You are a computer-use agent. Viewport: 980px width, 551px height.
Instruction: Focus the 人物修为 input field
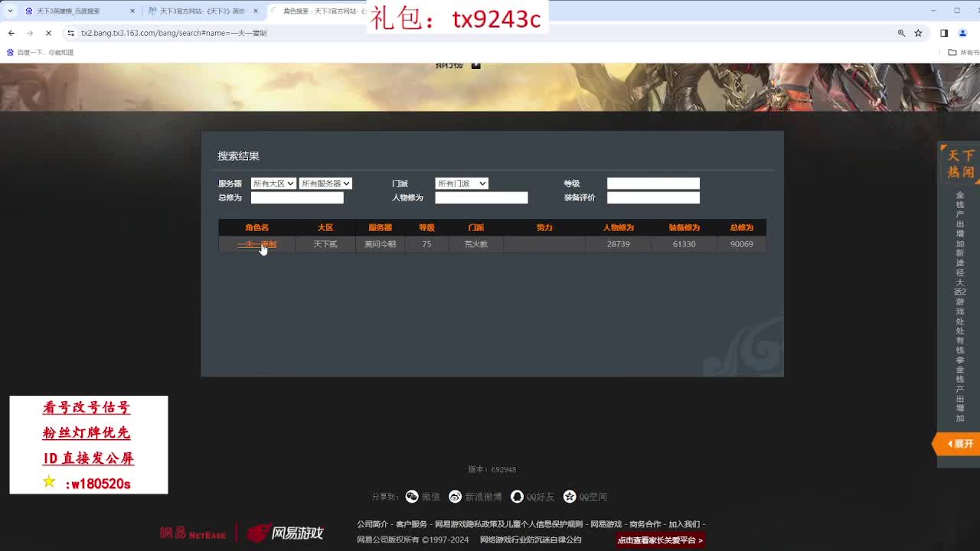[482, 197]
